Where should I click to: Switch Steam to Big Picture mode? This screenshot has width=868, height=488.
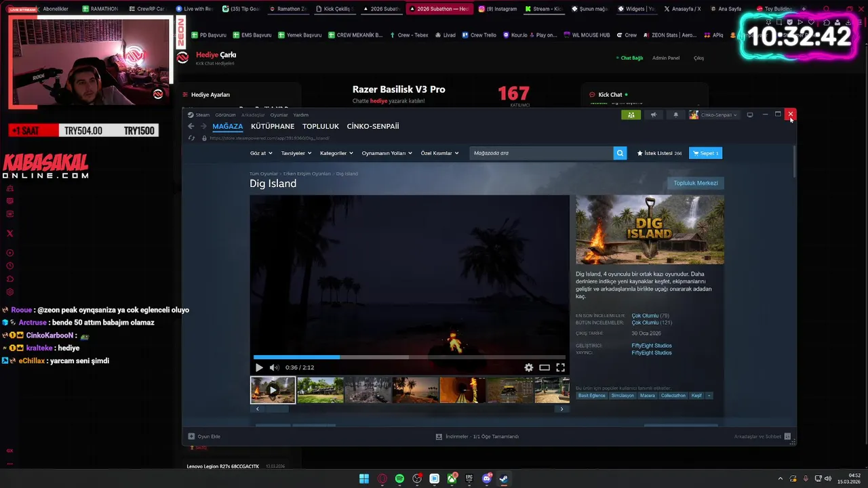pyautogui.click(x=750, y=115)
